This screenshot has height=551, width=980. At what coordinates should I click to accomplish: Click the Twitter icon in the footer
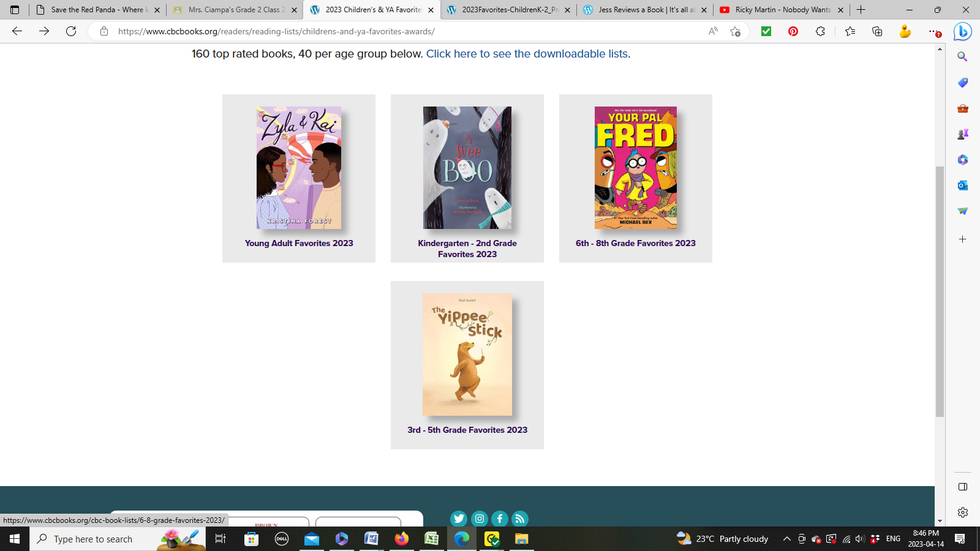point(459,519)
